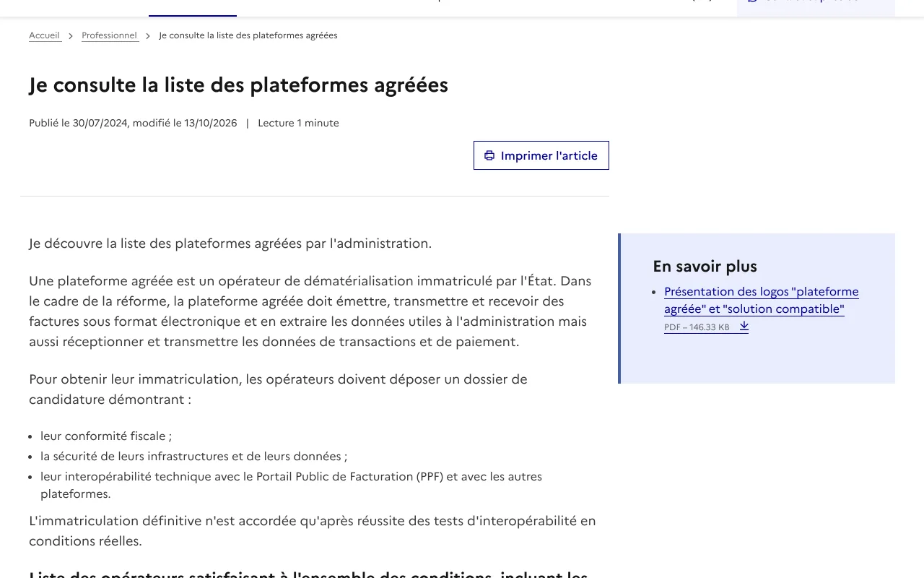Click the main heading "Je consulte la liste des plateformes agréées"

239,85
